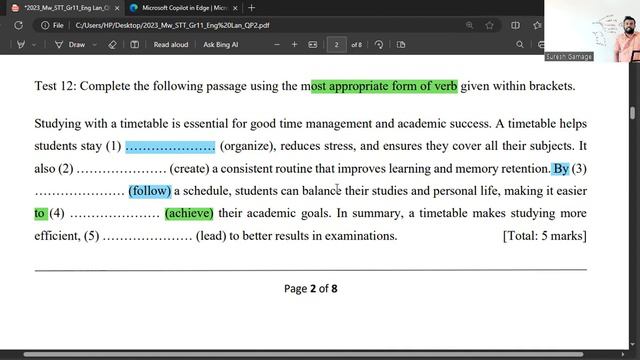Click the word "(lead)"
This screenshot has height=360, width=640.
(x=211, y=236)
